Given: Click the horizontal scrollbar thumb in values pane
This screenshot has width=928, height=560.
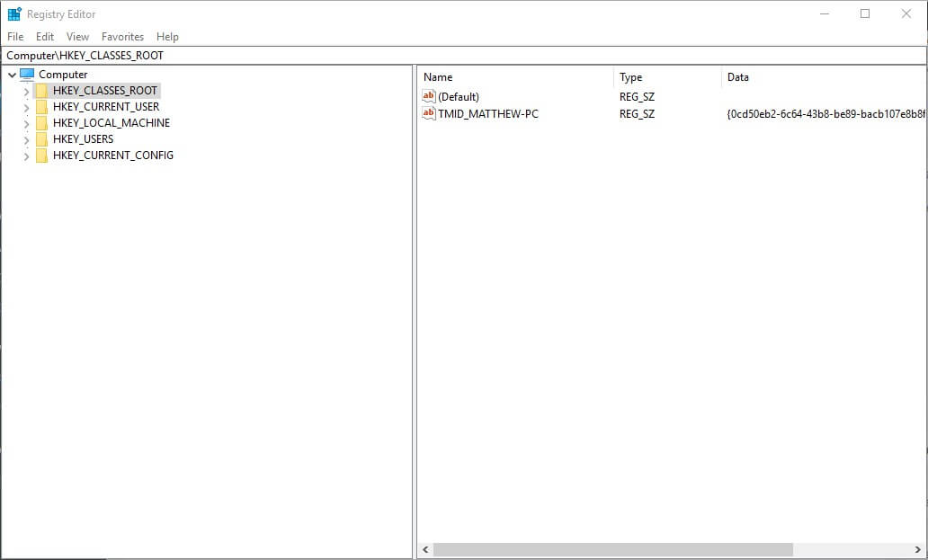Looking at the screenshot, I should tap(612, 549).
